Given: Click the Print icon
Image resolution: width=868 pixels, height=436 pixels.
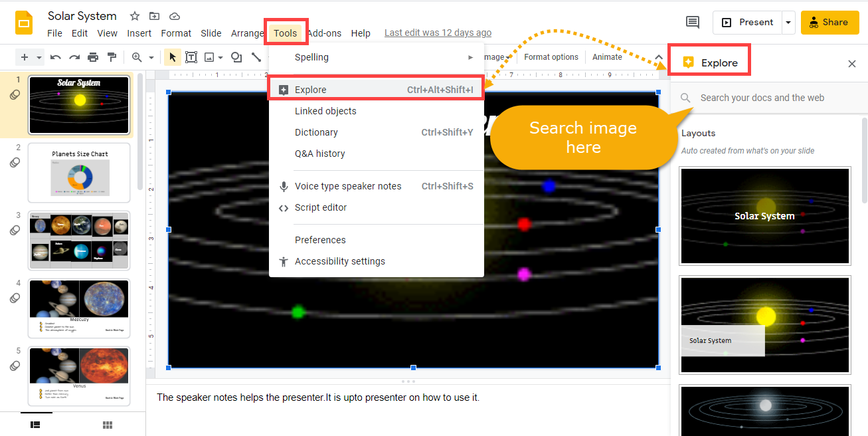Looking at the screenshot, I should click(93, 57).
